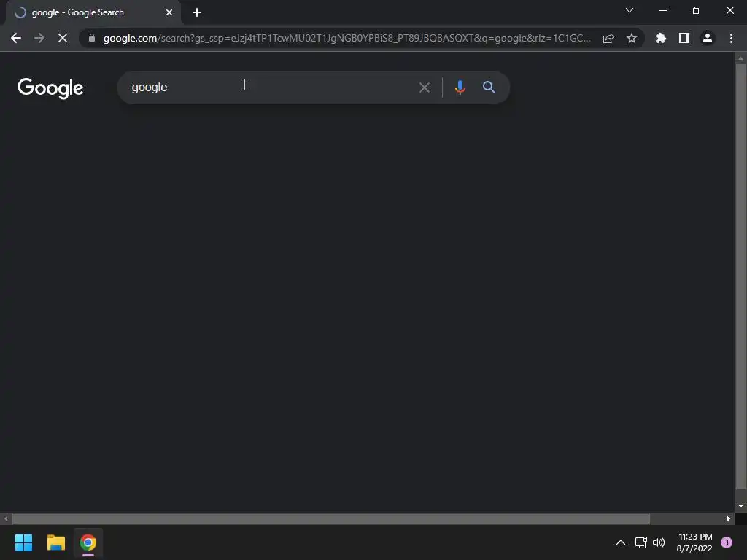
Task: Clear the search box text
Action: (425, 87)
